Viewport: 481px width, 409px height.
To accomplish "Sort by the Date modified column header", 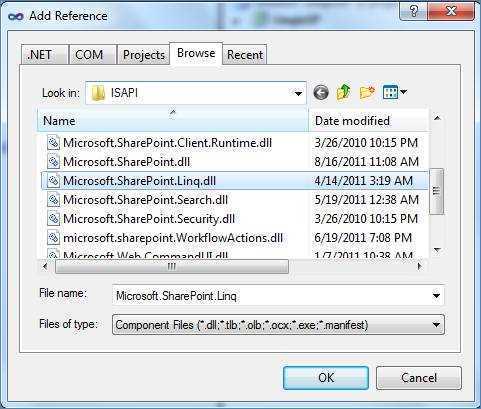I will (369, 120).
